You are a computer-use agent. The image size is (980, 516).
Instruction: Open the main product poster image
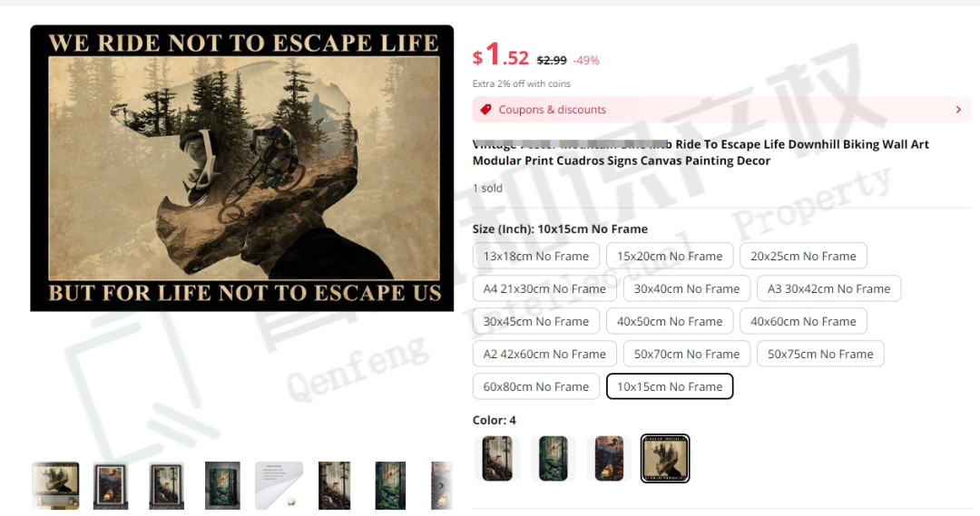click(242, 168)
